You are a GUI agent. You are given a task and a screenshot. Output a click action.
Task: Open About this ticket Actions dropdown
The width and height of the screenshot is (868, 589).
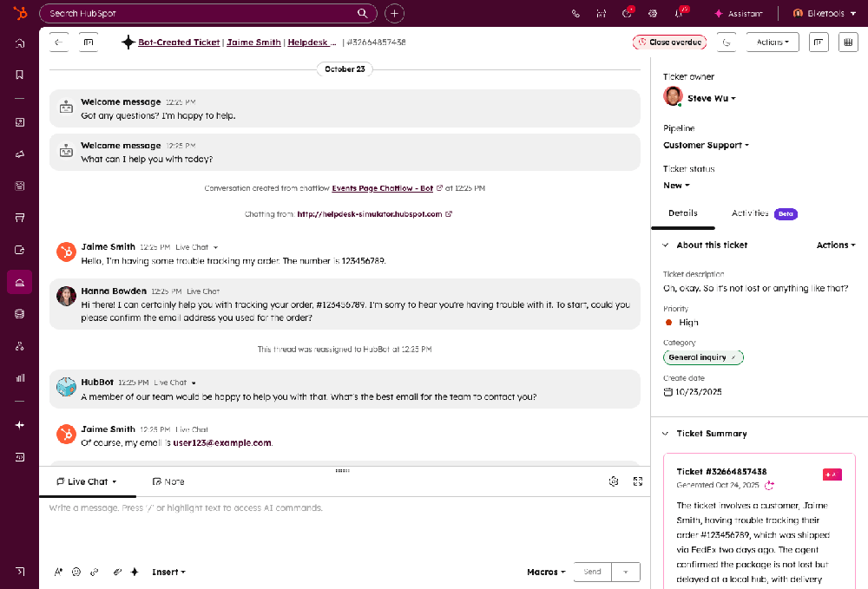(x=836, y=245)
